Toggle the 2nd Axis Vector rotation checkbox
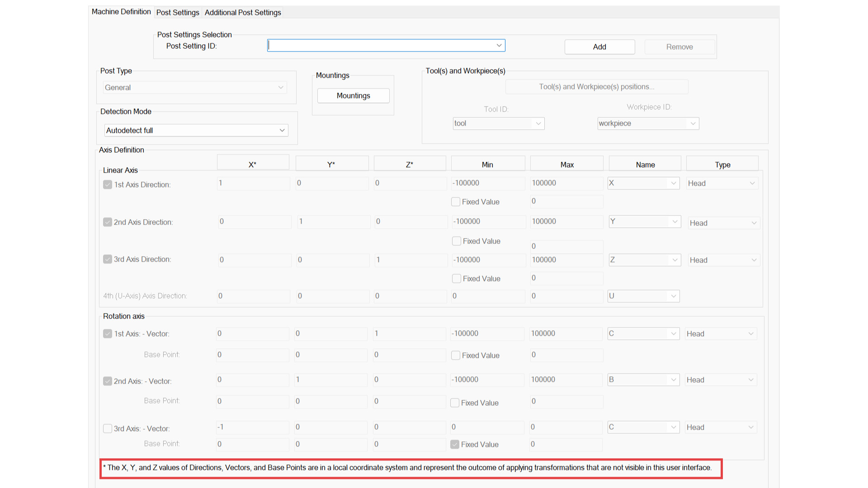This screenshot has width=868, height=488. point(108,381)
